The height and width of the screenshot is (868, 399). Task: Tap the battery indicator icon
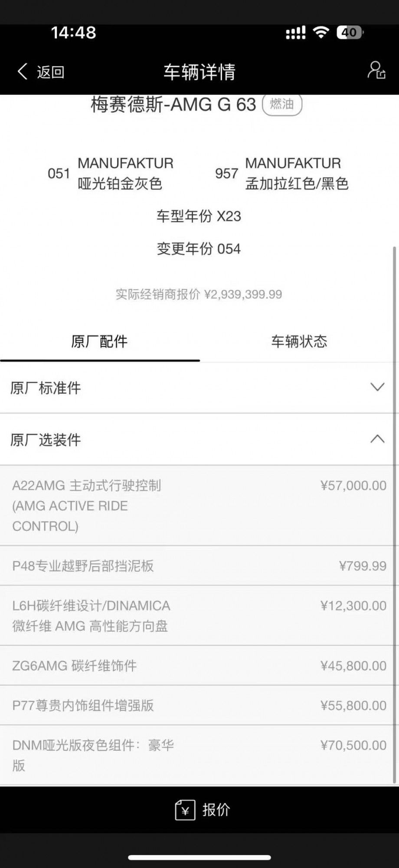pos(350,33)
